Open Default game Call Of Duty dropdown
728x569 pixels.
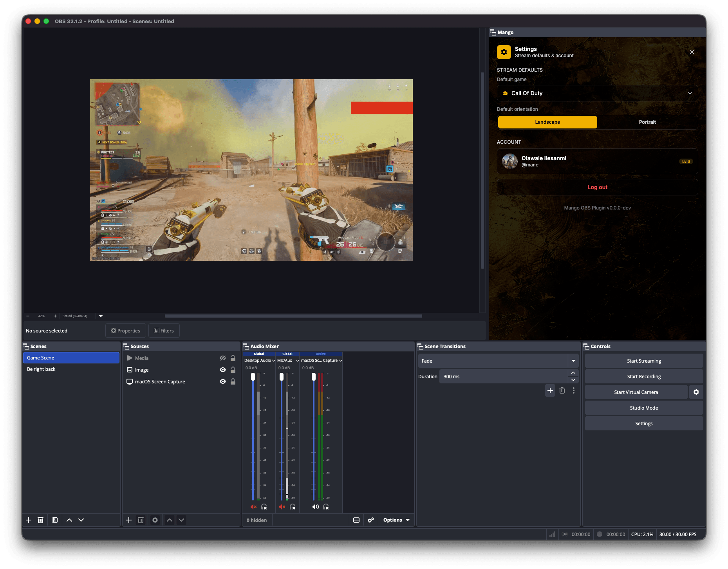coord(597,93)
